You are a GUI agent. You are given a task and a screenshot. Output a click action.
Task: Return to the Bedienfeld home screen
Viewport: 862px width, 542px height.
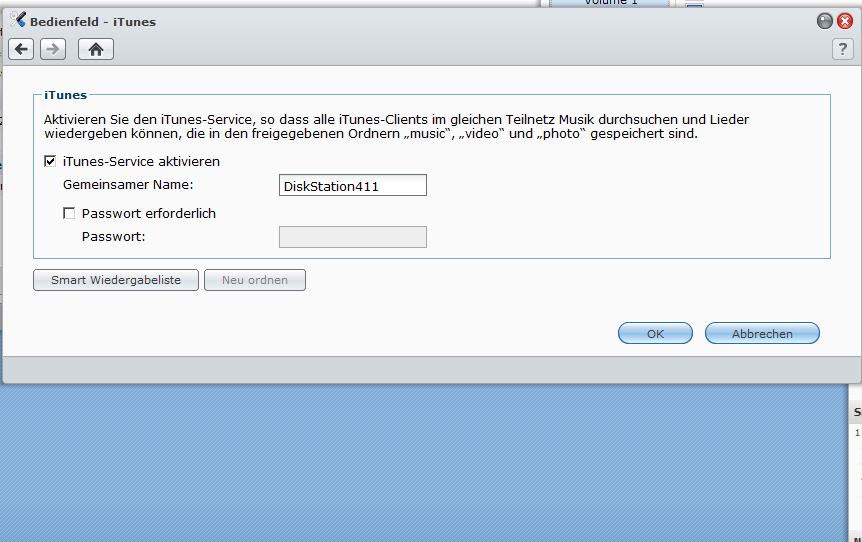[96, 49]
